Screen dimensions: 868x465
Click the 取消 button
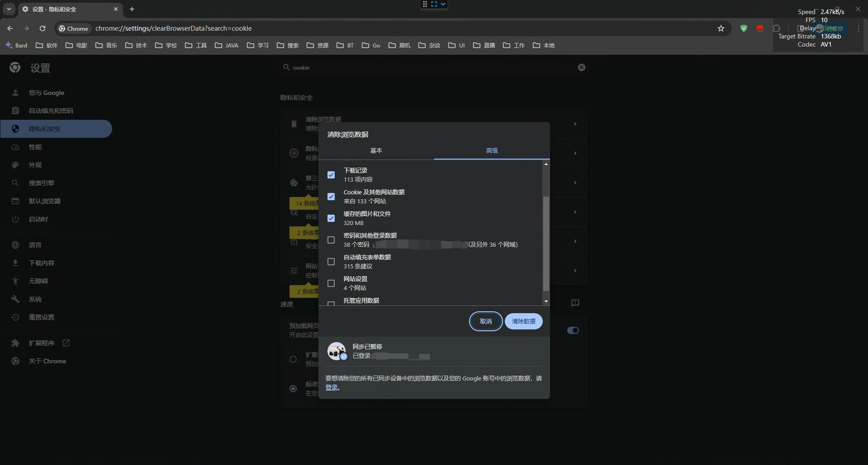[x=485, y=321]
